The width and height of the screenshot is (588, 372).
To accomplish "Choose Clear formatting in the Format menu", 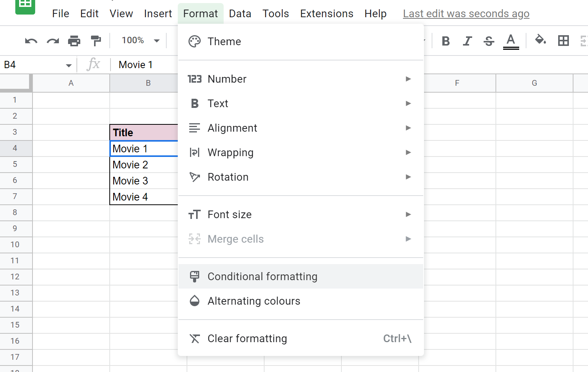I will coord(247,338).
